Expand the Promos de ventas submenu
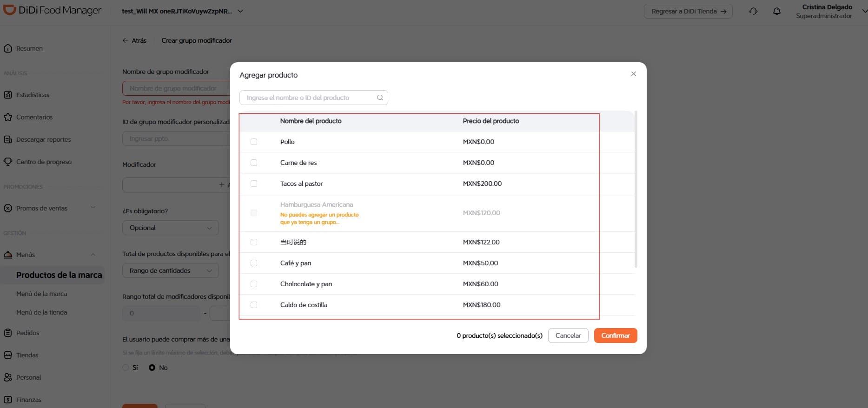 point(93,208)
